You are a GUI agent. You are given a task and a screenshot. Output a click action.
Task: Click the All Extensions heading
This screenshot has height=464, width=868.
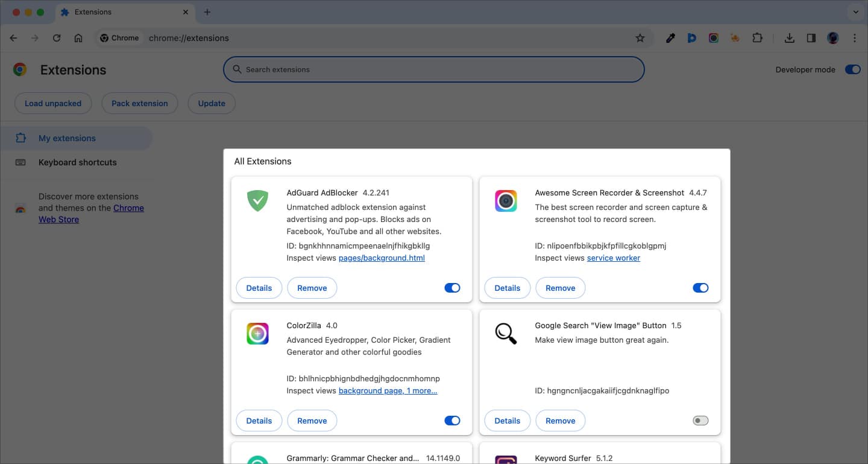pyautogui.click(x=263, y=161)
